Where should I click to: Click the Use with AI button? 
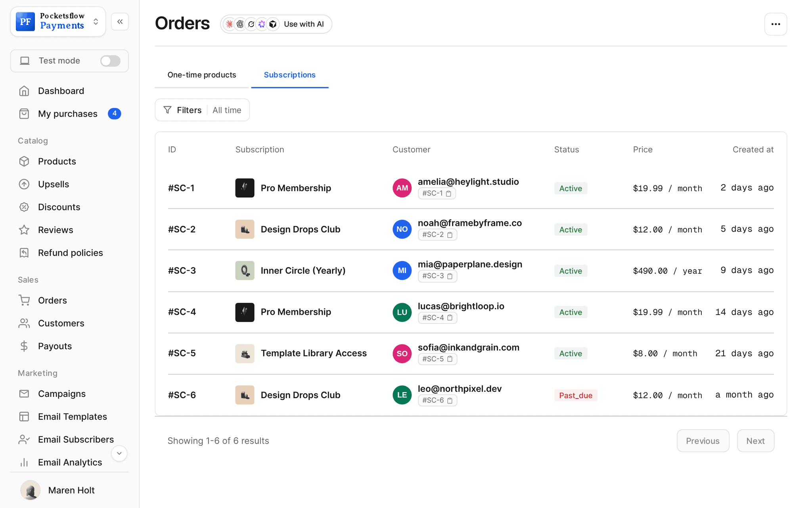[x=276, y=24]
